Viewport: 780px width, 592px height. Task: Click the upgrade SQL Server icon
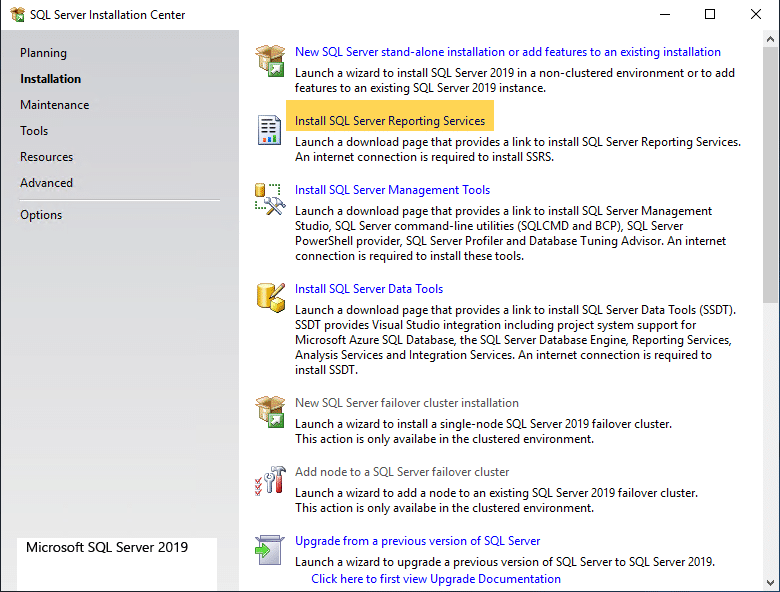tap(270, 548)
